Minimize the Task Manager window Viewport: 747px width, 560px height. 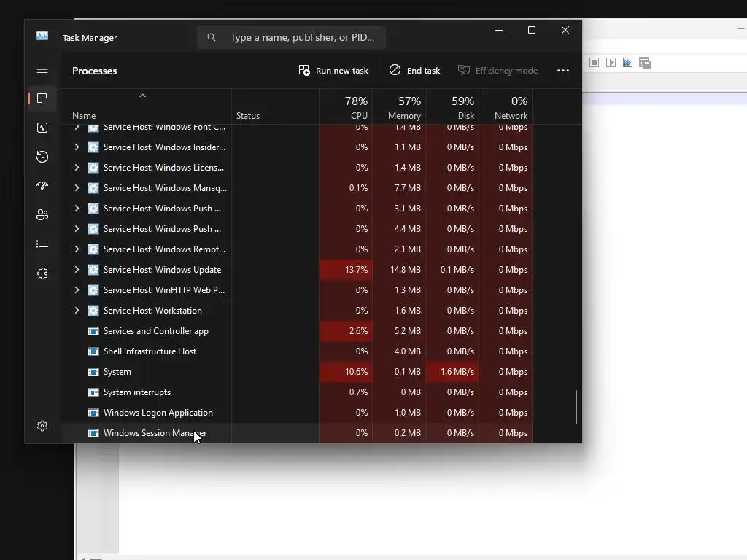click(499, 30)
